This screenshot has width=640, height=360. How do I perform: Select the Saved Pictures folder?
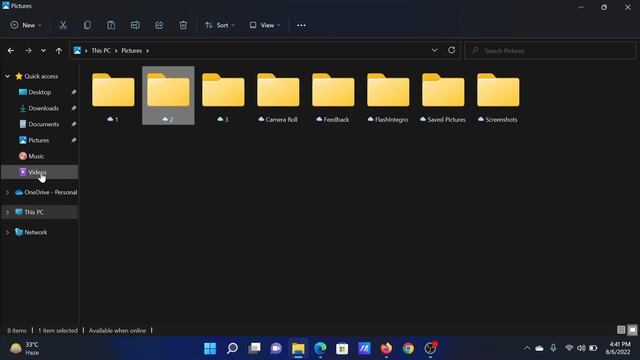tap(443, 96)
